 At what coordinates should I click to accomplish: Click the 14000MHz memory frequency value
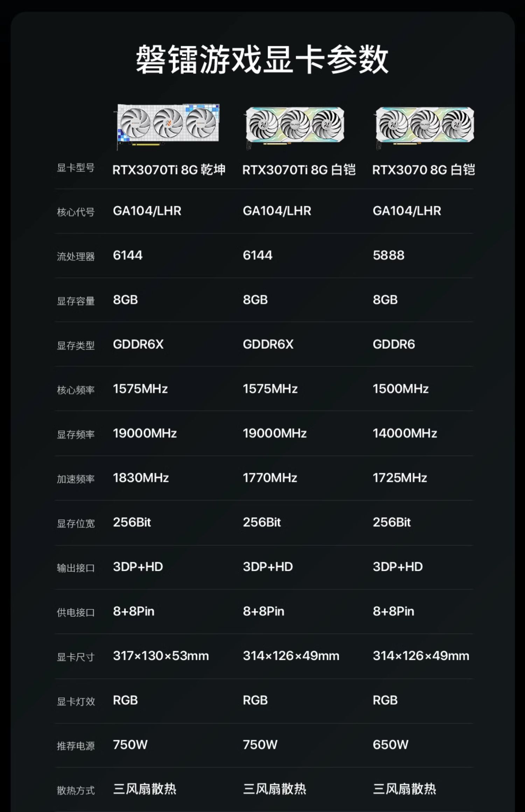point(405,434)
